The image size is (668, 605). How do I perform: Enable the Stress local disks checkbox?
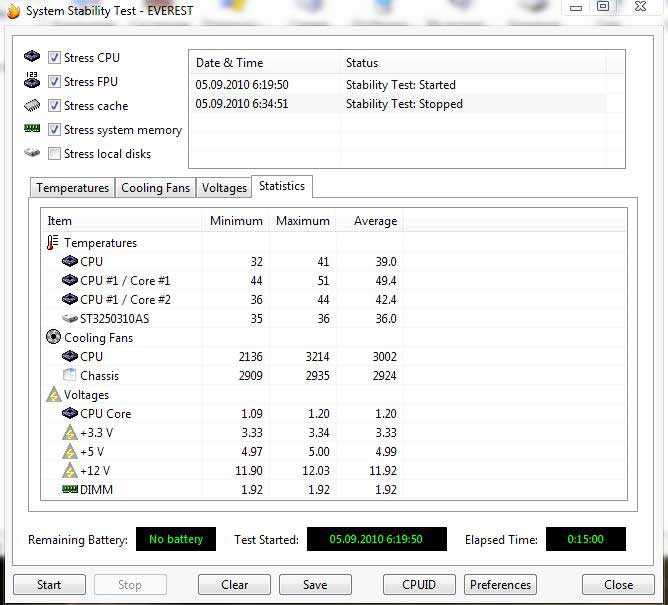55,154
